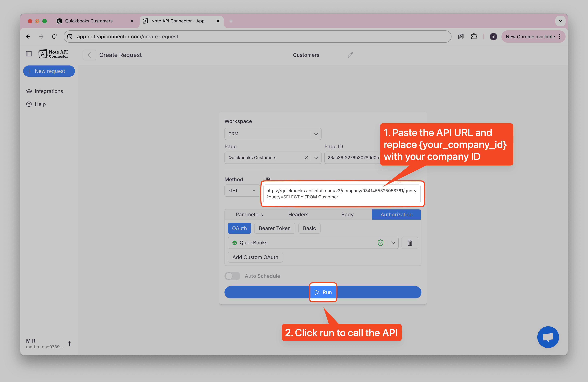Select the Authorization tab

396,215
